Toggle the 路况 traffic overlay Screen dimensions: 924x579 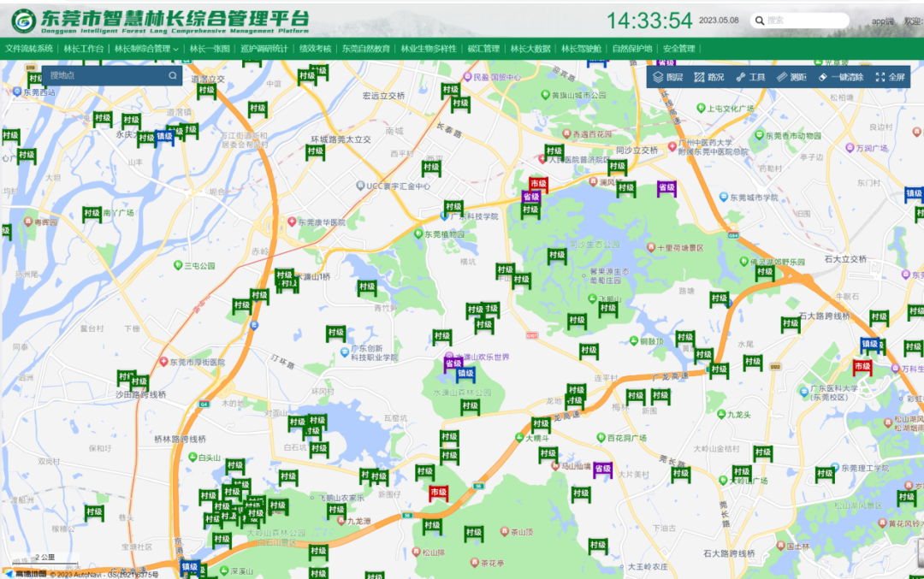(x=708, y=77)
